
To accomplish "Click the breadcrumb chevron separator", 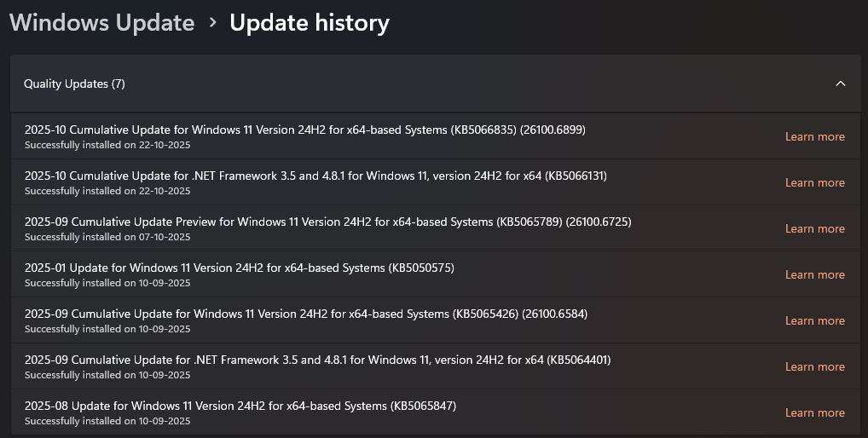I will click(x=212, y=24).
